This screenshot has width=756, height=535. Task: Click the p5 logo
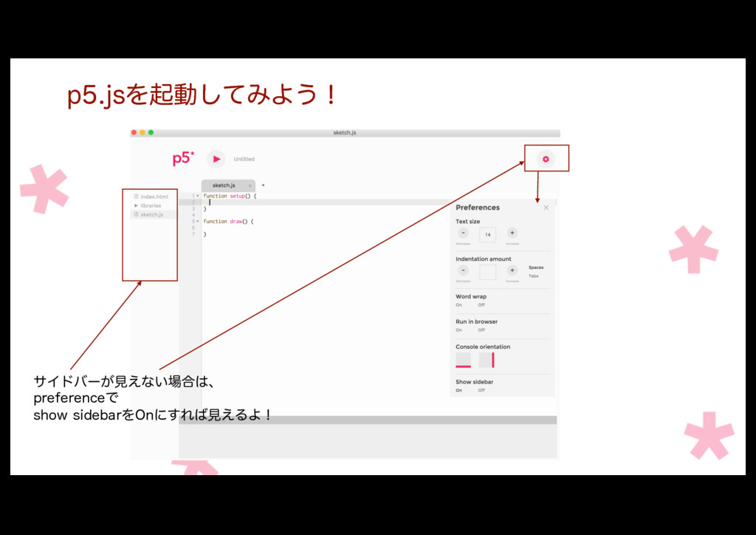coord(183,158)
